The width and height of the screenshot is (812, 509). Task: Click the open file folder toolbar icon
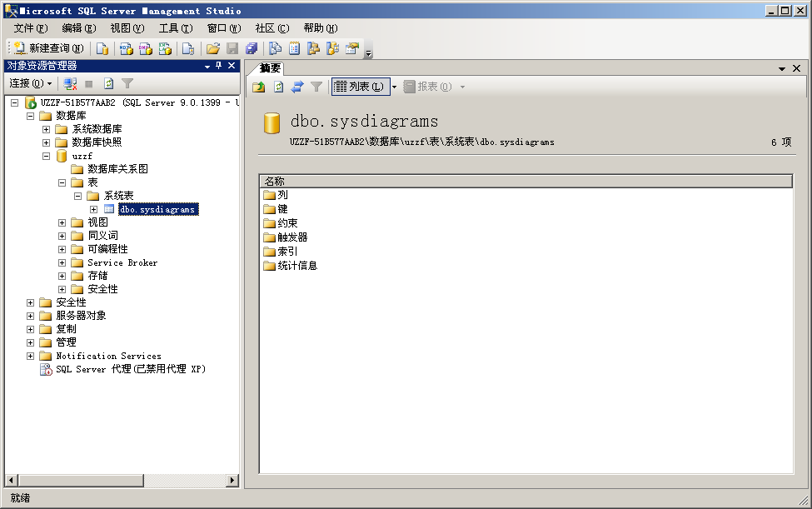[x=213, y=48]
